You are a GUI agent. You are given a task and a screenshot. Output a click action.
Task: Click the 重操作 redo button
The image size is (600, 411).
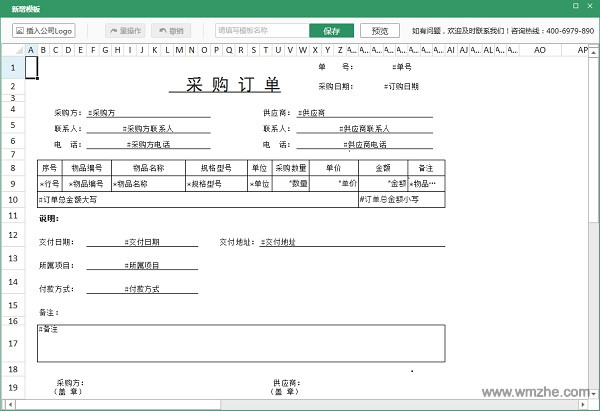[x=125, y=31]
